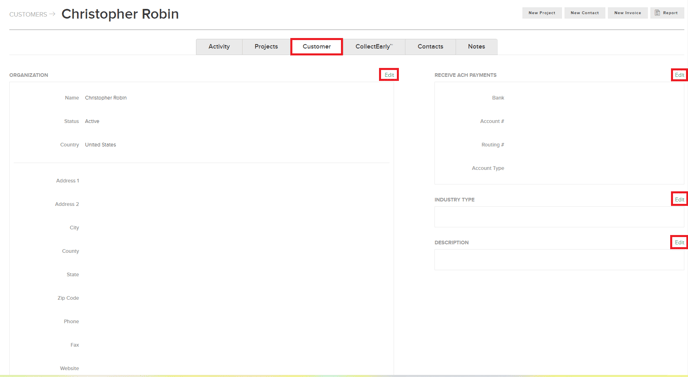Click the City label
This screenshot has width=688, height=377.
[74, 228]
